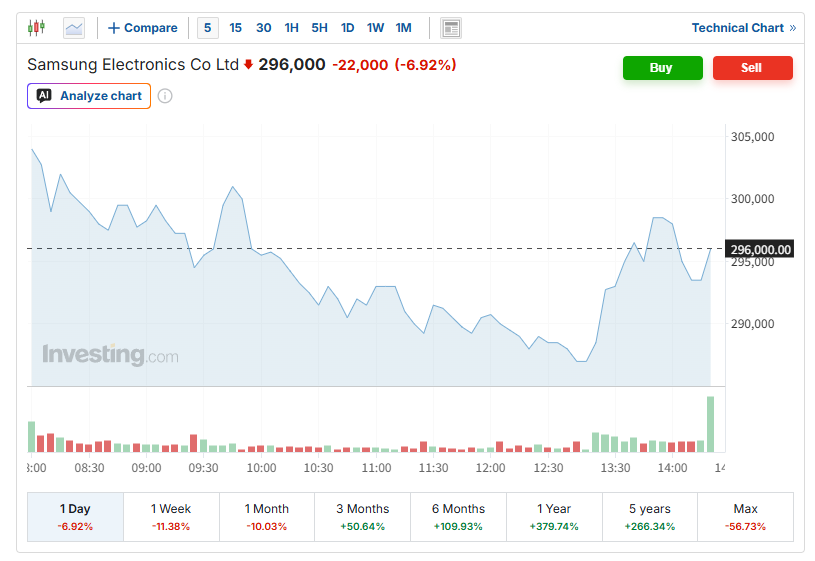This screenshot has height=561, width=815.
Task: Show the 1 Year range tab
Action: pyautogui.click(x=554, y=517)
